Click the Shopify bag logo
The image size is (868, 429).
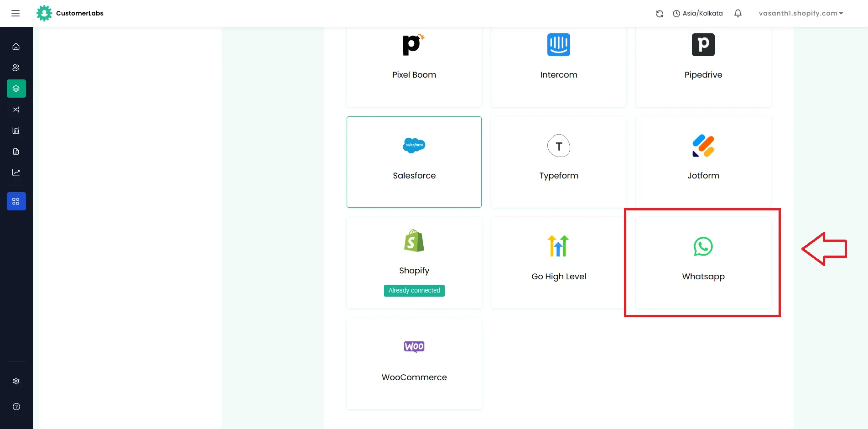pyautogui.click(x=414, y=241)
